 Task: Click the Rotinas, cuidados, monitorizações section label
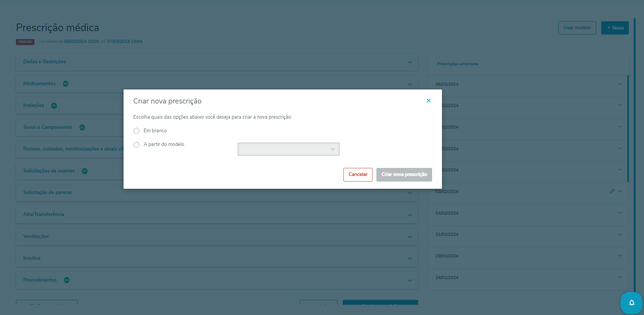(x=74, y=149)
